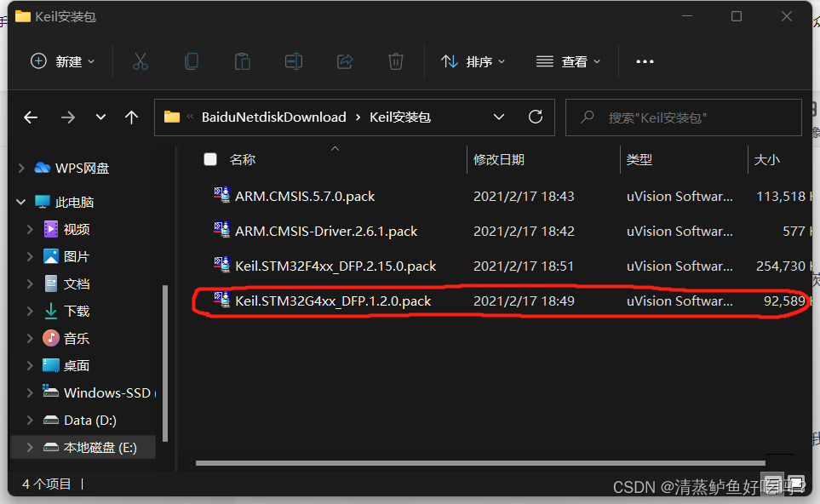Toggle the select-all checkbox in header
The image size is (820, 504).
pos(210,159)
